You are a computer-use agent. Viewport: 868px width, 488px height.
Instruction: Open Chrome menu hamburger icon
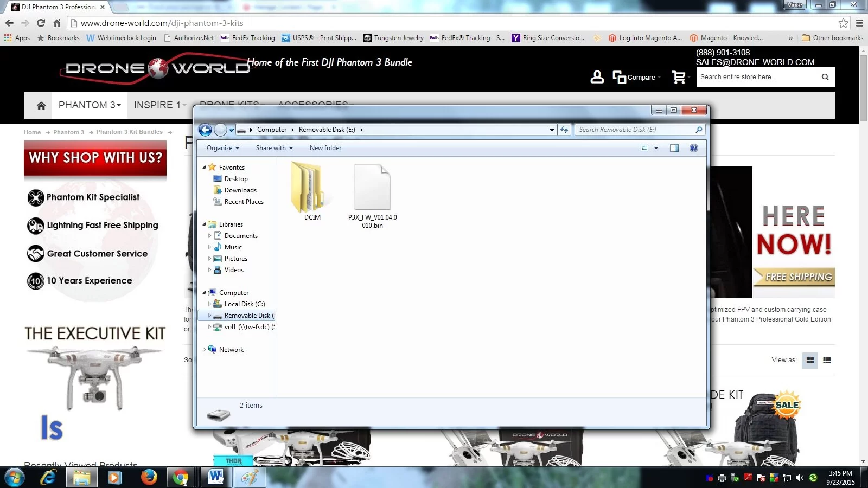[x=859, y=23]
